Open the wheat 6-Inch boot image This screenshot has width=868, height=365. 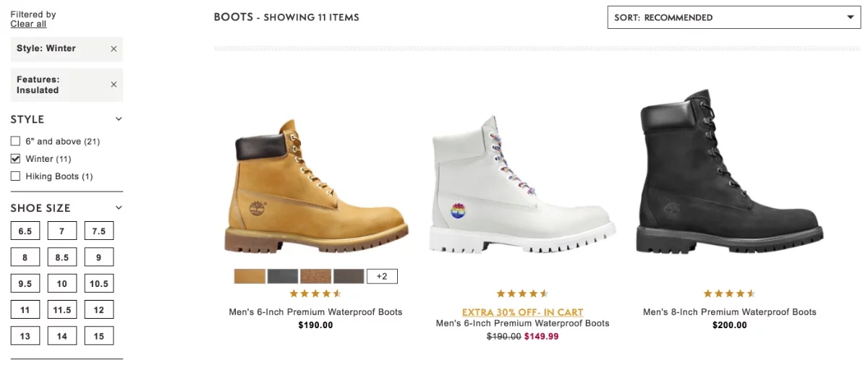[x=315, y=186]
